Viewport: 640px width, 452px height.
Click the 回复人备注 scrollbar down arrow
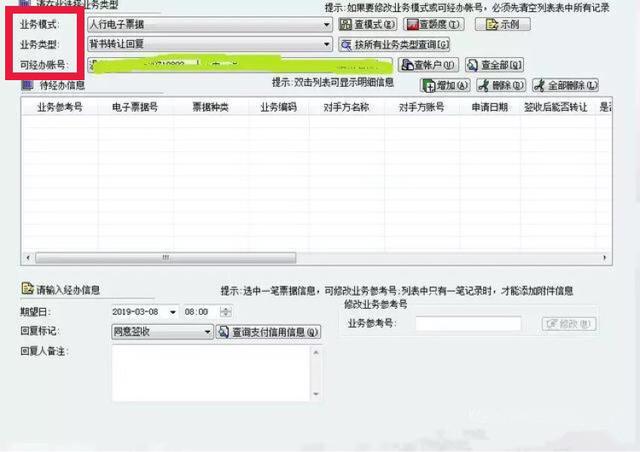316,394
